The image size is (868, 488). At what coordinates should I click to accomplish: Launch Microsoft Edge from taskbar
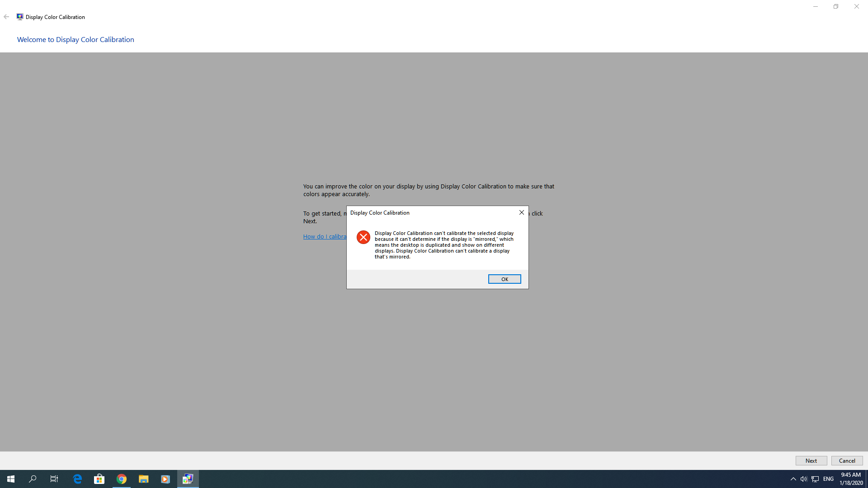77,479
